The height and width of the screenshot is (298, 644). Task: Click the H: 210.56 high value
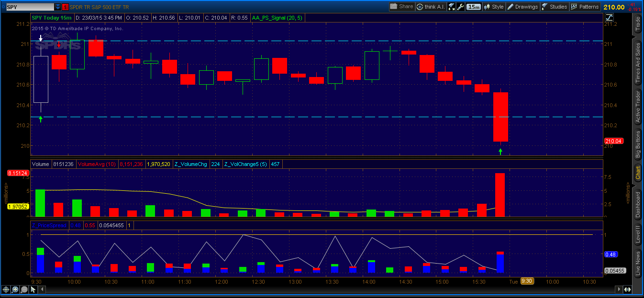pos(164,18)
